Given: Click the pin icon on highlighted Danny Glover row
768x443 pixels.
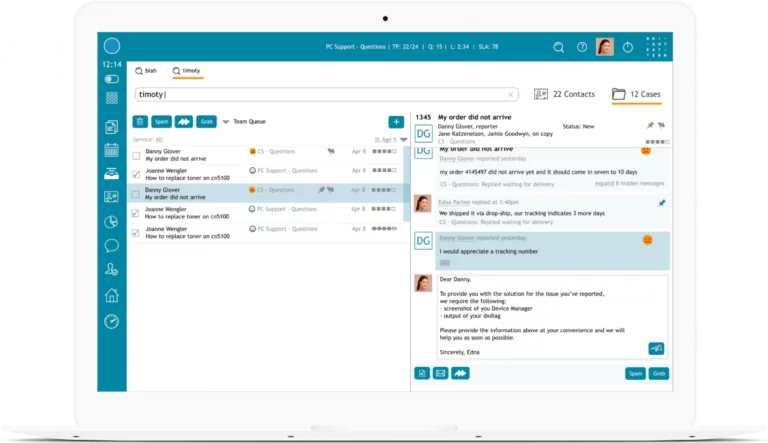Looking at the screenshot, I should click(x=321, y=190).
